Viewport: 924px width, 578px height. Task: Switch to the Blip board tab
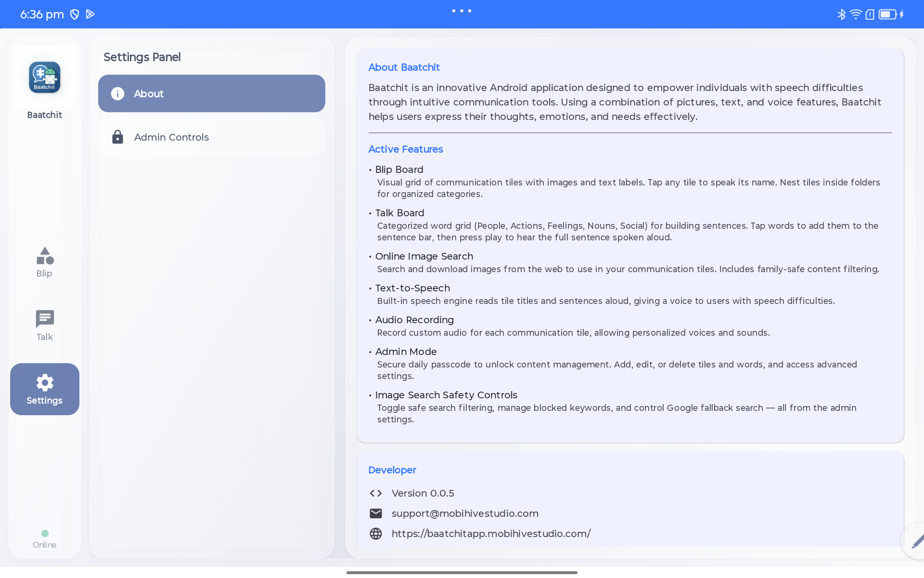(45, 263)
